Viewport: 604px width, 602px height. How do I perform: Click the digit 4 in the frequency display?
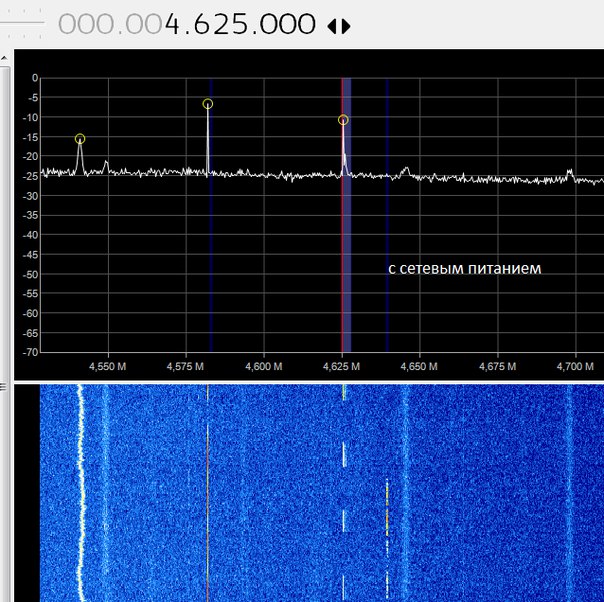click(172, 24)
